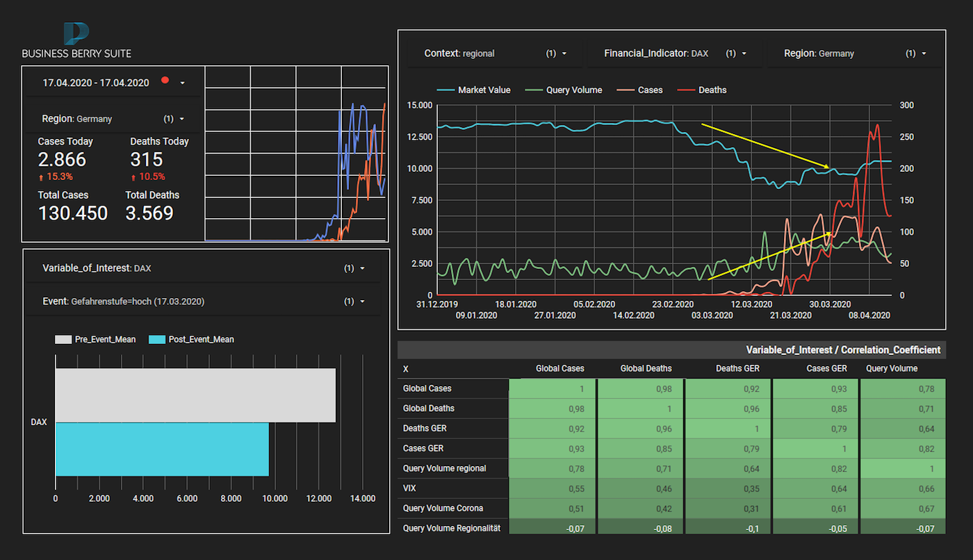Viewport: 973px width, 560px height.
Task: Click the red dot beside the date range
Action: 165,81
